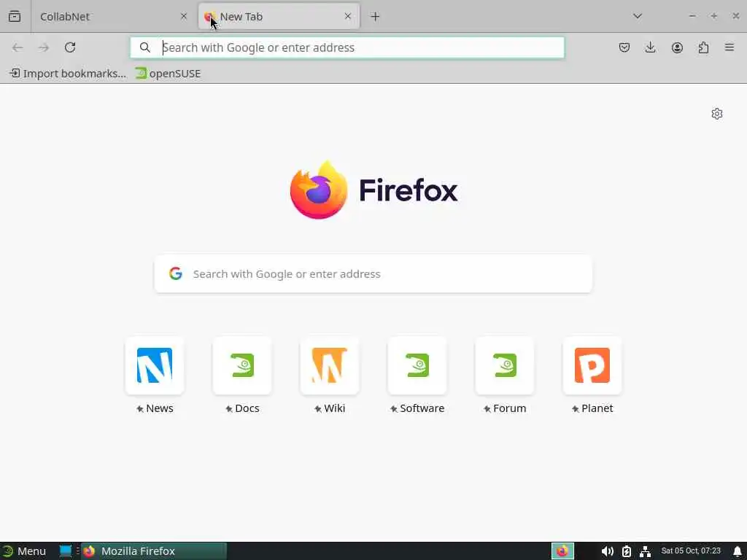This screenshot has height=560, width=747.
Task: Click the Forum label under the tile
Action: coord(509,408)
